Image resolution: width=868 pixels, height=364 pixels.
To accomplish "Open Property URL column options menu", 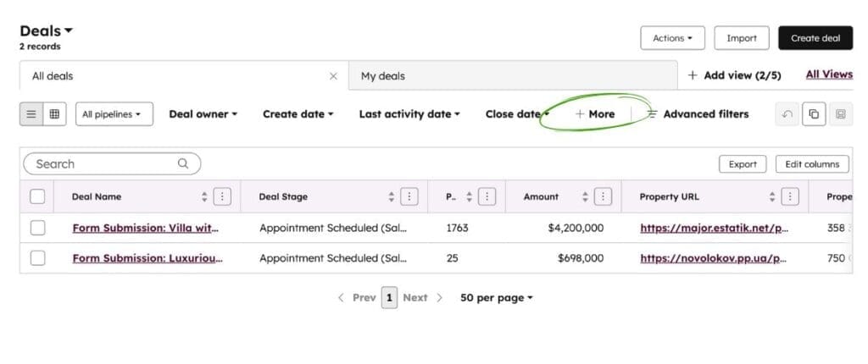I will 790,196.
